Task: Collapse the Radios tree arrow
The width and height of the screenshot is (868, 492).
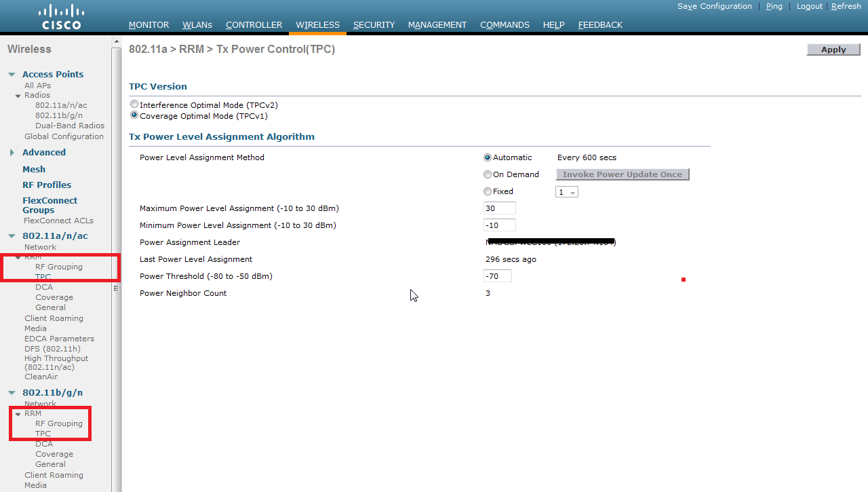Action: coord(18,96)
